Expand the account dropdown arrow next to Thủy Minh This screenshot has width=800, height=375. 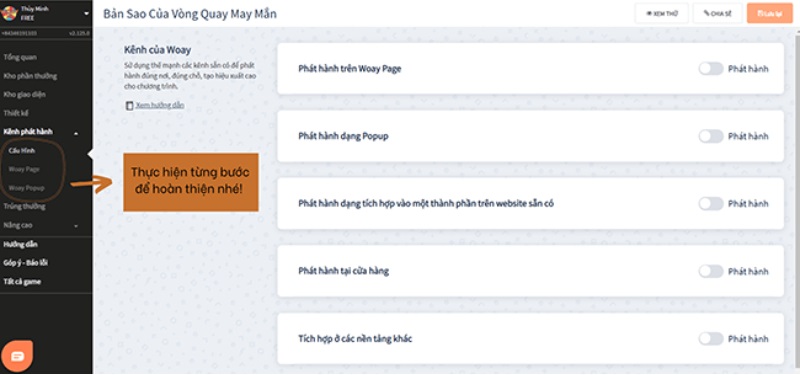coord(86,13)
